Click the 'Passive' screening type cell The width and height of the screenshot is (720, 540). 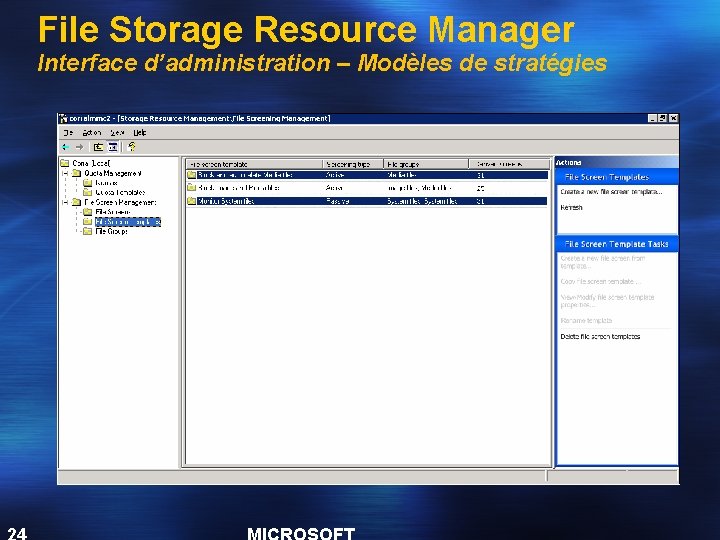[x=338, y=201]
